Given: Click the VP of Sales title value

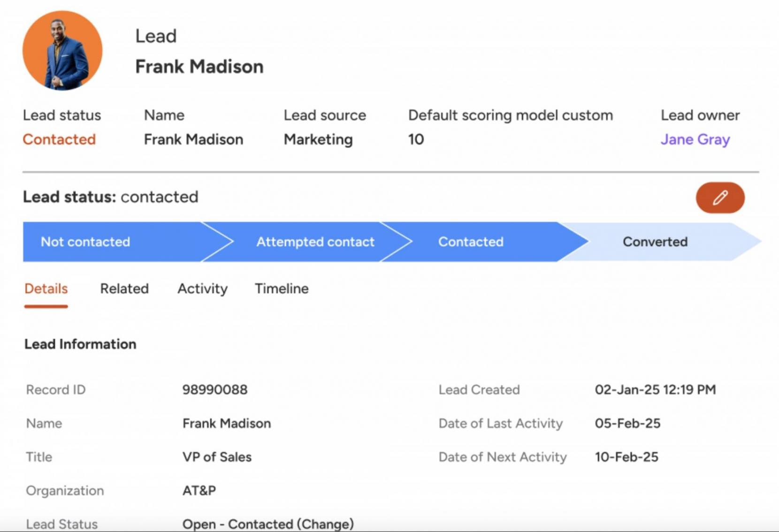Looking at the screenshot, I should 217,457.
